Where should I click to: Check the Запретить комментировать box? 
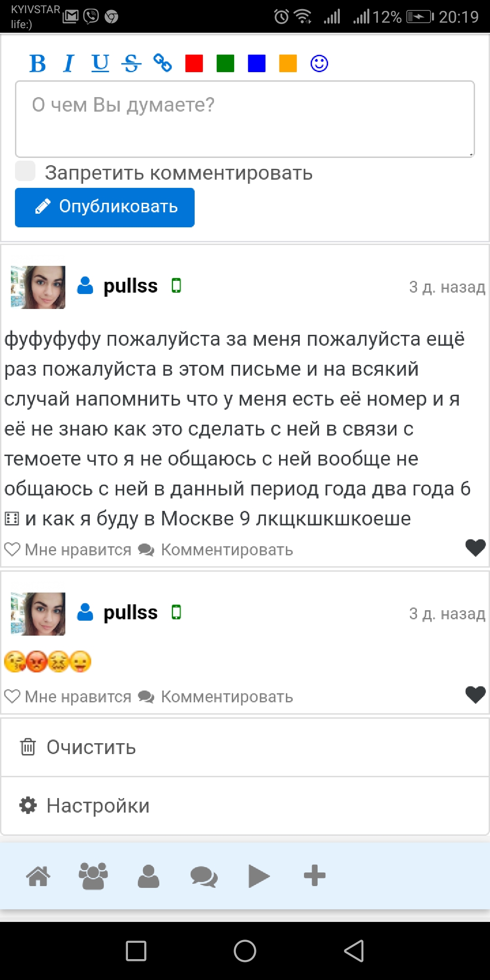(x=25, y=171)
